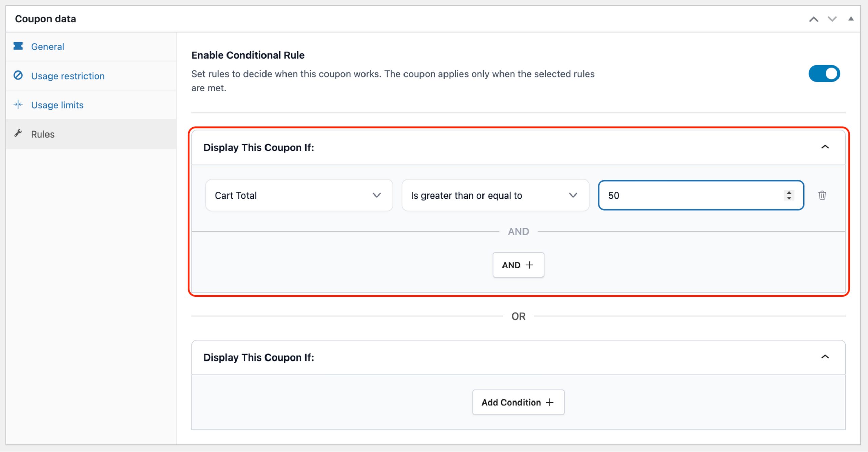
Task: Open the Usage limits tab
Action: 57,105
